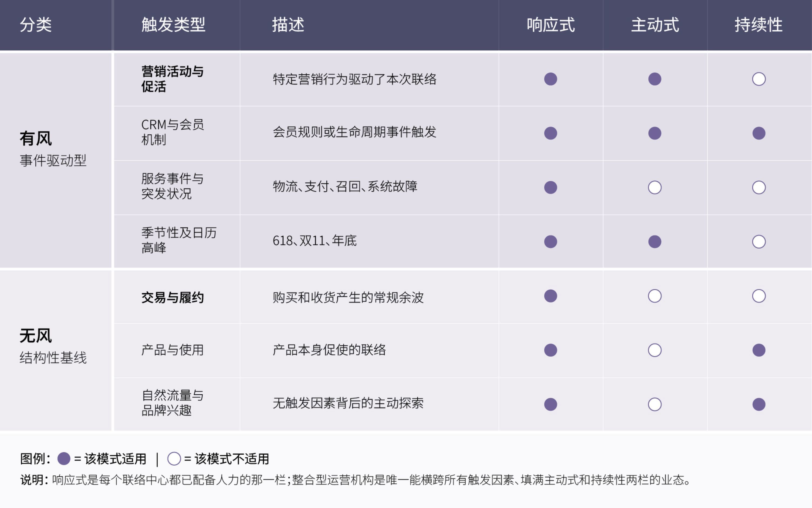Click the 主动式 column header
This screenshot has width=812, height=508.
(x=655, y=25)
